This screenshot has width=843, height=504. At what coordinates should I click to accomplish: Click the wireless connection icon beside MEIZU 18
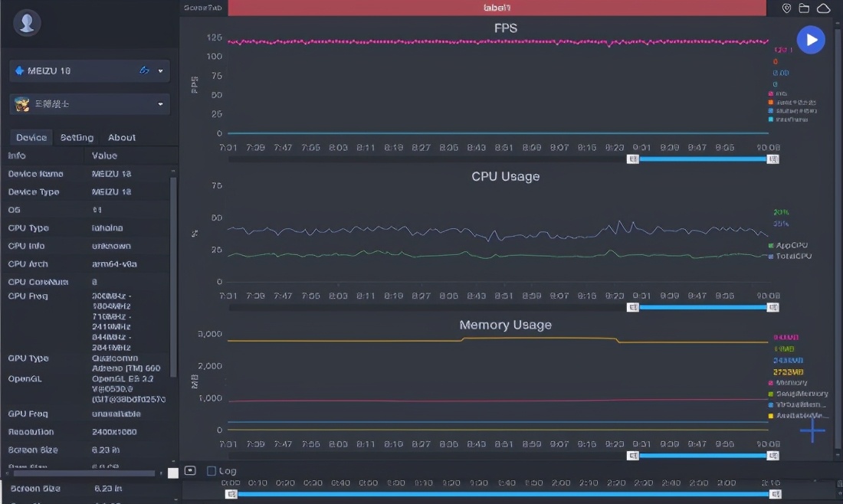tap(144, 70)
